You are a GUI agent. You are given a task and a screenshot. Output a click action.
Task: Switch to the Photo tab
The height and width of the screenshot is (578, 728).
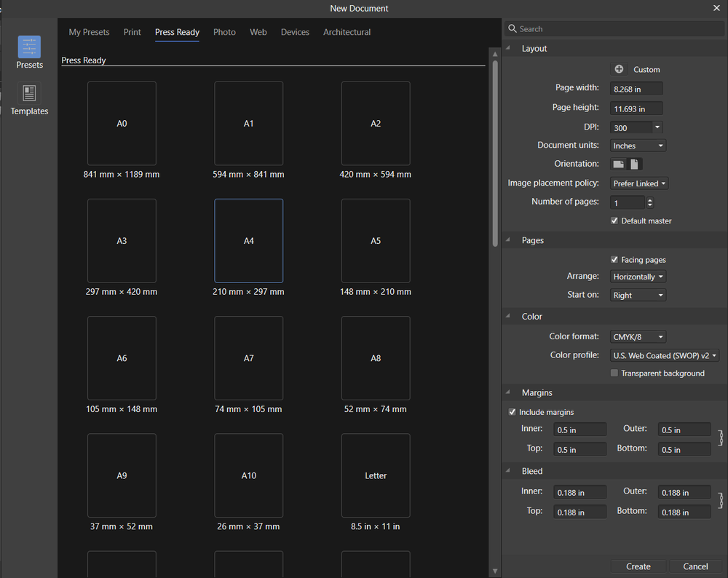[x=224, y=32]
